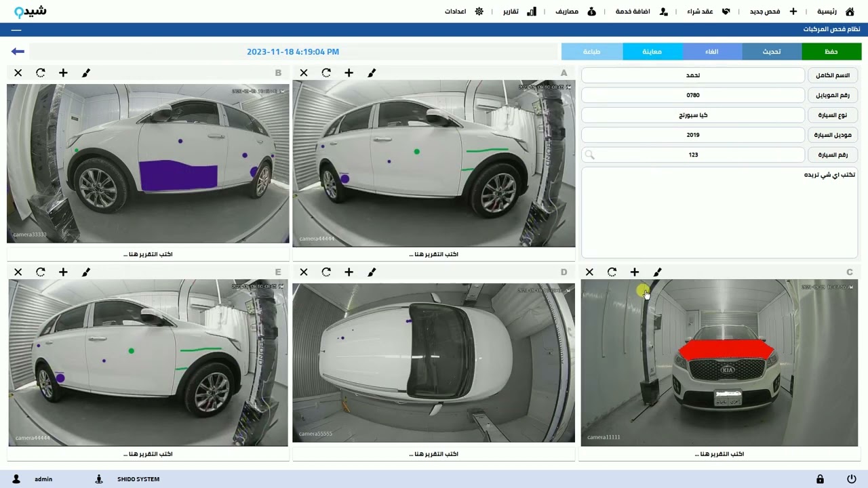Open the اعدادات menu item
This screenshot has height=488, width=868.
click(455, 12)
